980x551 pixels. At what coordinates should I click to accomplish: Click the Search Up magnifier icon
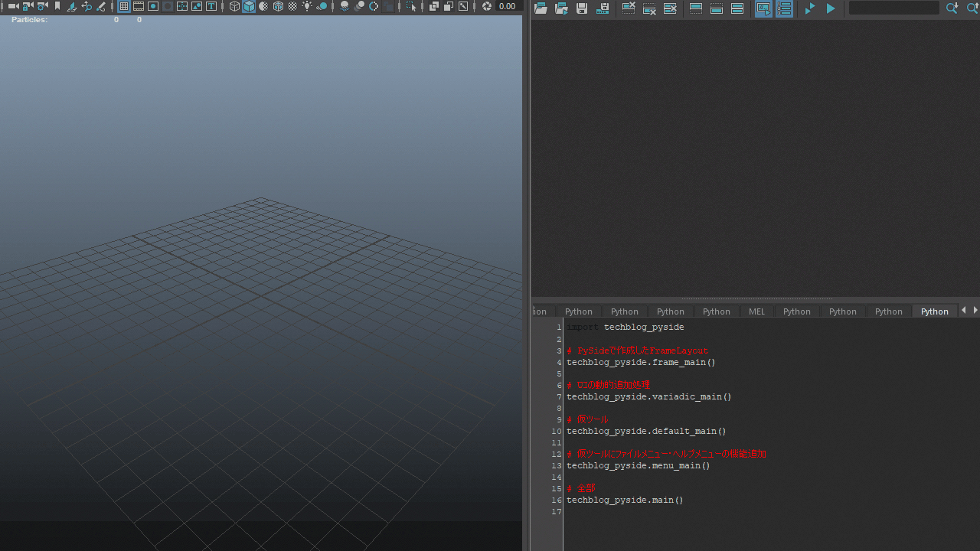pyautogui.click(x=972, y=8)
